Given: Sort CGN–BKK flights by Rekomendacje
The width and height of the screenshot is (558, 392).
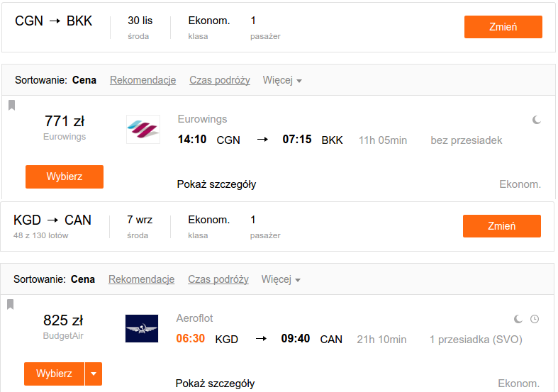Looking at the screenshot, I should coord(143,80).
